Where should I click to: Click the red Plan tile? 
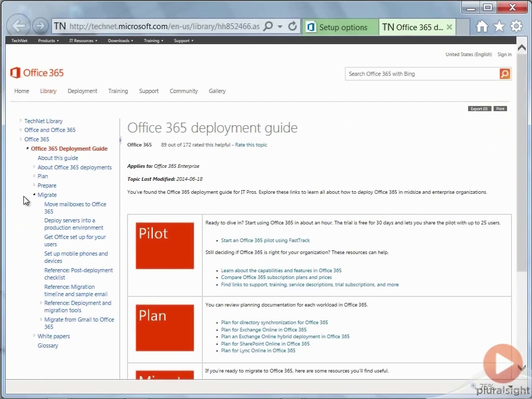click(x=165, y=328)
